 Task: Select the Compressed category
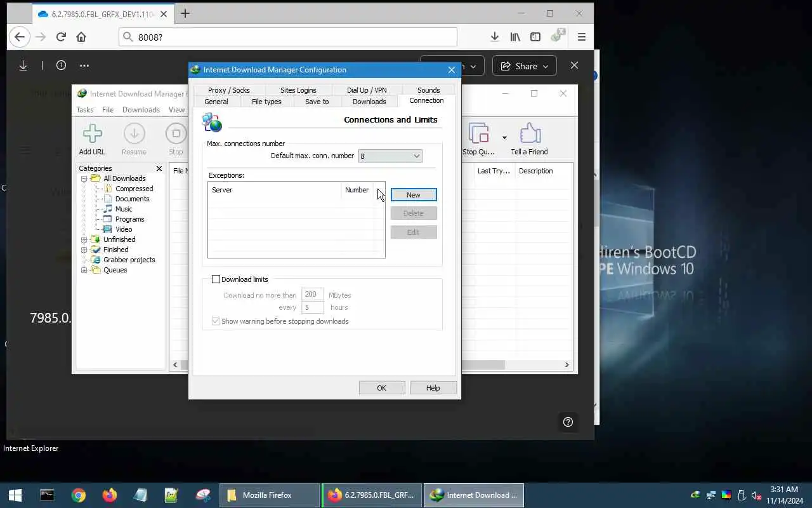(x=134, y=189)
